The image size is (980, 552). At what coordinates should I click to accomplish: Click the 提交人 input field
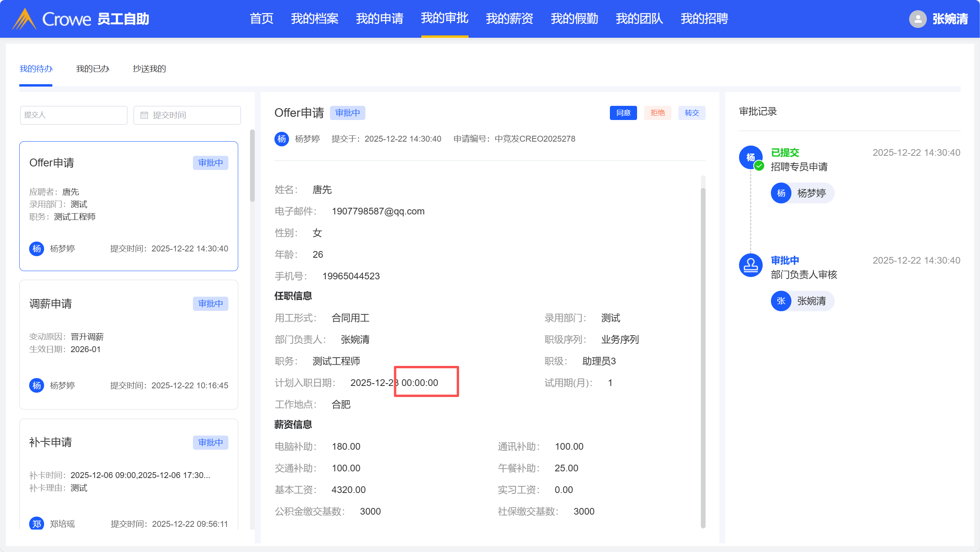tap(74, 115)
